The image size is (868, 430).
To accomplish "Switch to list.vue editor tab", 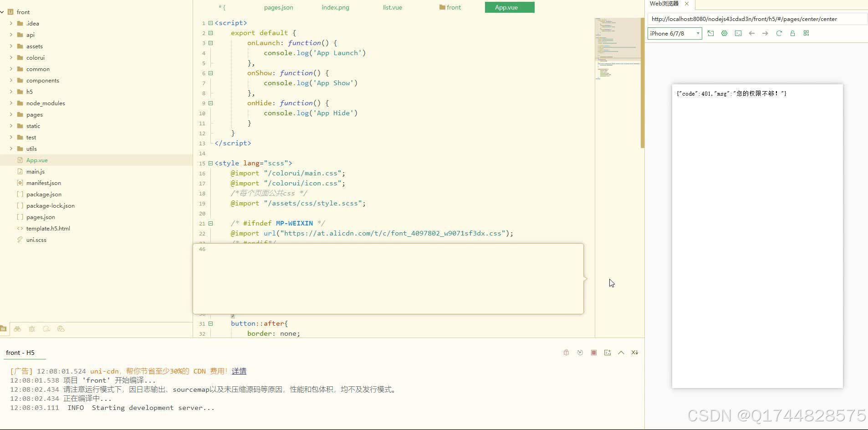I will pyautogui.click(x=393, y=7).
